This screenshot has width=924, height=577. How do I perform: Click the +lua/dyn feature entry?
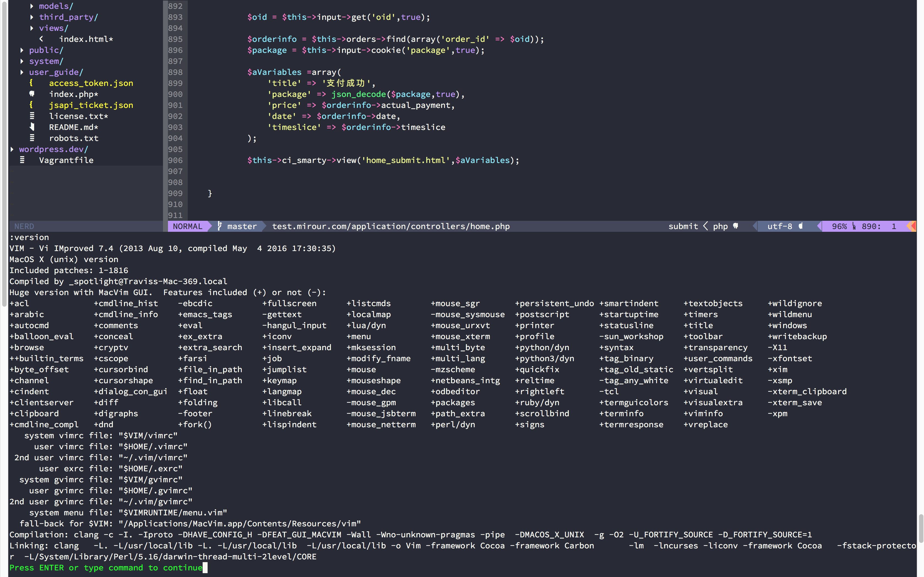pyautogui.click(x=366, y=325)
